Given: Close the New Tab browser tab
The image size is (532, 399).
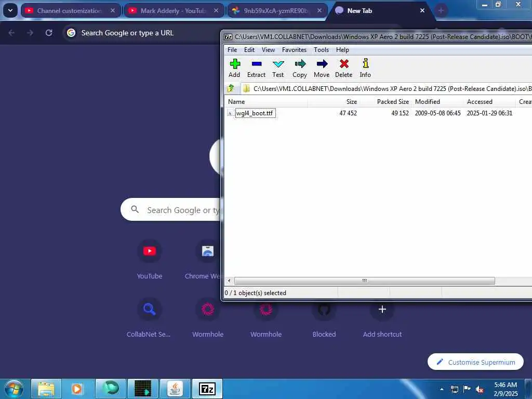Looking at the screenshot, I should point(422,11).
